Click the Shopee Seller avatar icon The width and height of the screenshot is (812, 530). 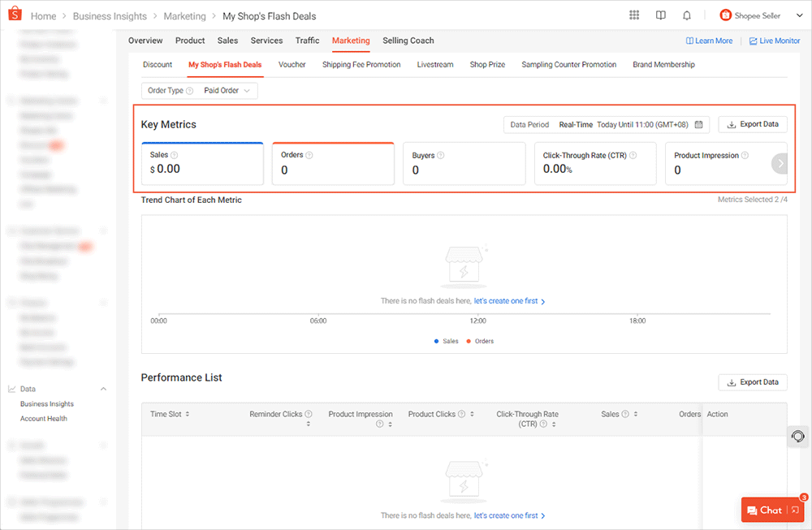tap(725, 15)
